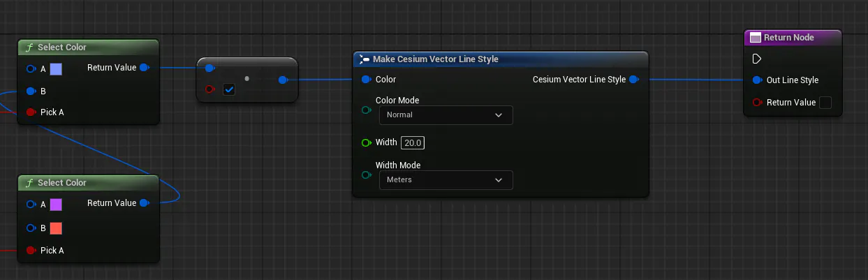Click the Color Mode input pin
The height and width of the screenshot is (280, 868).
367,110
